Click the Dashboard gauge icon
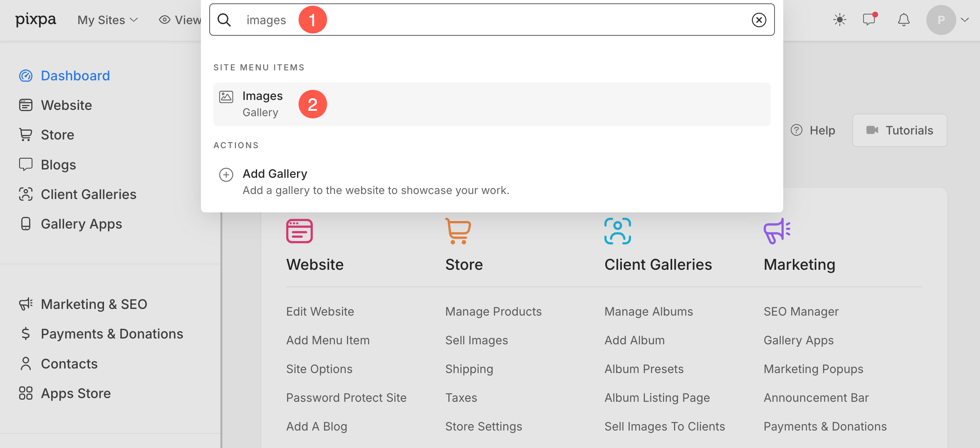 (x=26, y=76)
